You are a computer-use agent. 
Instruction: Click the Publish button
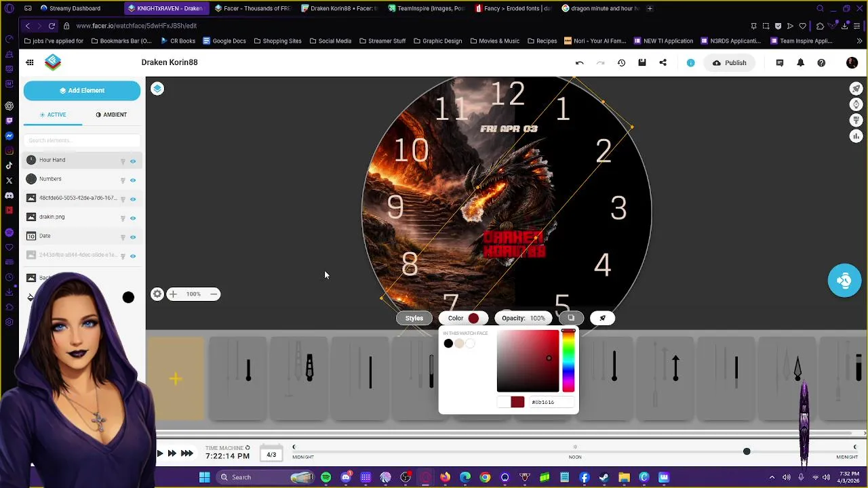[x=729, y=63]
